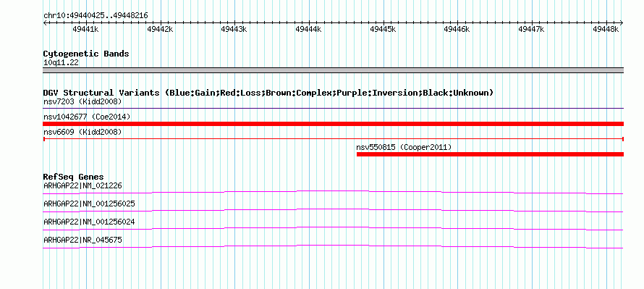The height and width of the screenshot is (289, 644).
Task: Open the nsv550815 (Cooper2011) variant label
Action: 404,147
